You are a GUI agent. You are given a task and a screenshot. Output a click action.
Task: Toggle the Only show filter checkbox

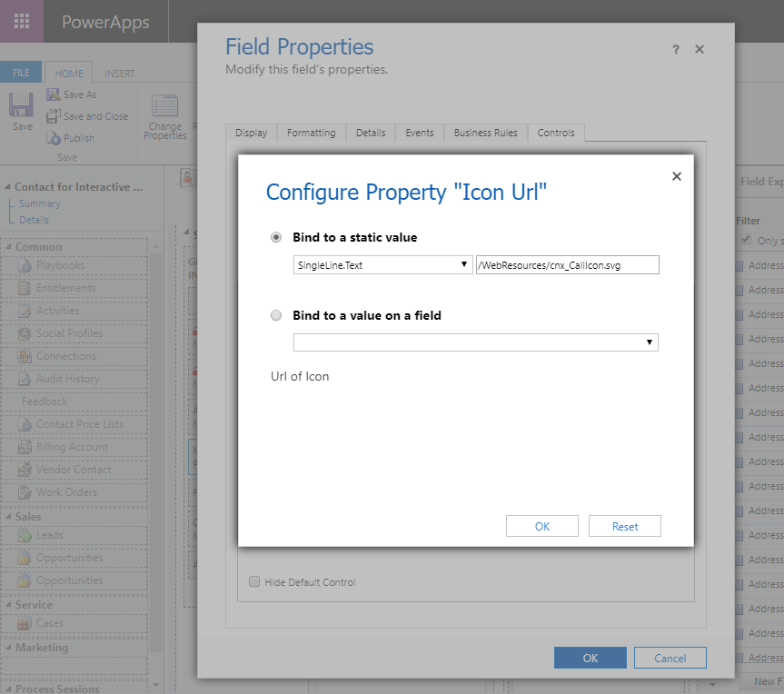[746, 240]
